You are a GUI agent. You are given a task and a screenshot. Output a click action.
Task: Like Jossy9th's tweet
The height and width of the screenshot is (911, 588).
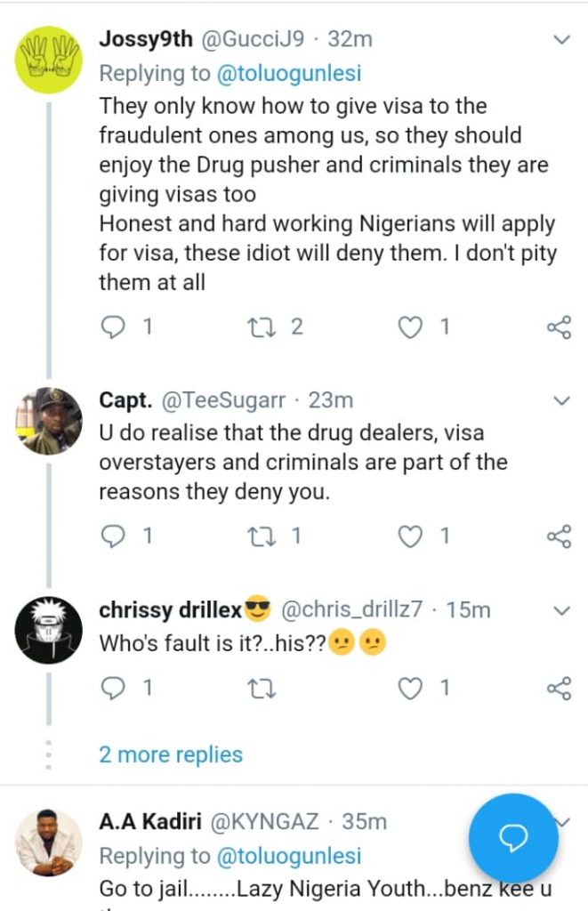409,327
